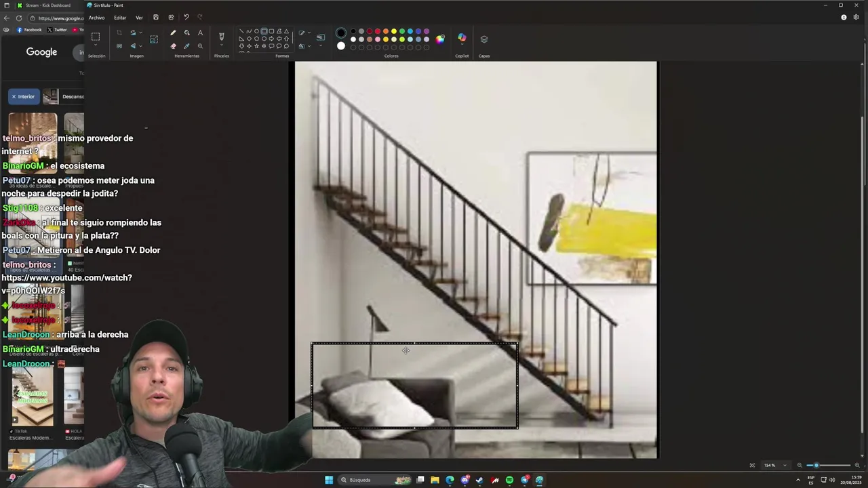Click the Share icon in Paint
This screenshot has width=868, height=488.
pyautogui.click(x=171, y=18)
